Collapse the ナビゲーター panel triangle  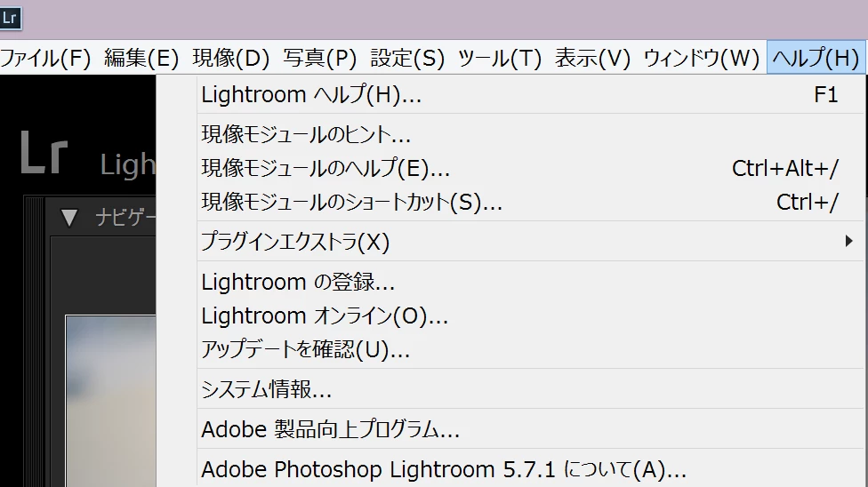click(69, 218)
